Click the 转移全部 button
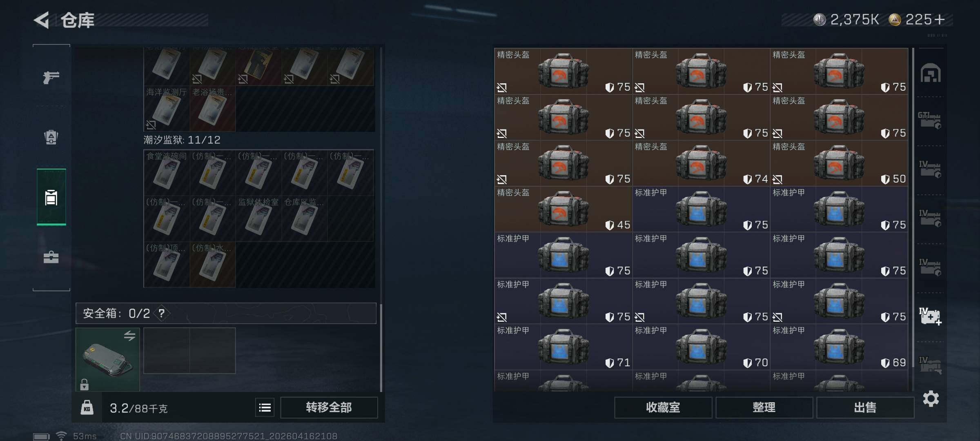The width and height of the screenshot is (980, 441). [x=329, y=408]
